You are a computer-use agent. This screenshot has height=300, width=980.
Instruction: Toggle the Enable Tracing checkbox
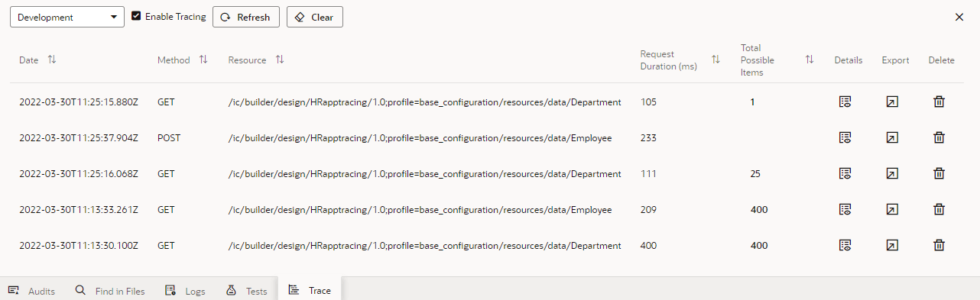point(136,16)
